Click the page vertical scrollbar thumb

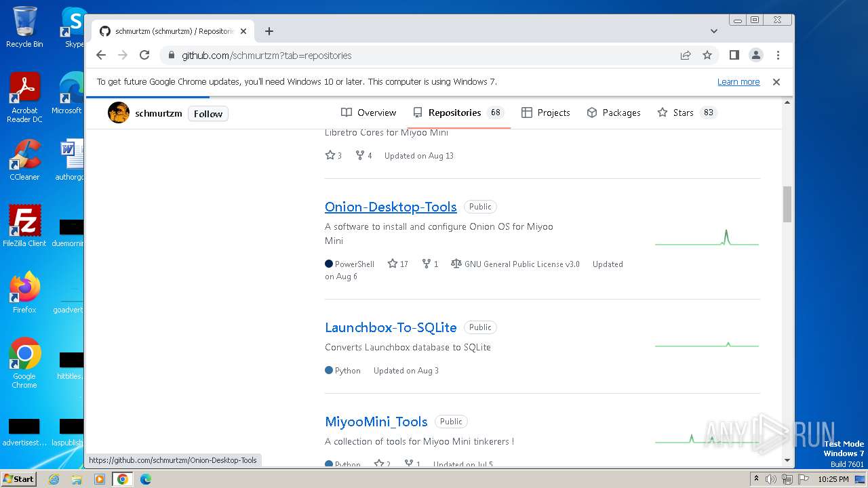click(787, 204)
